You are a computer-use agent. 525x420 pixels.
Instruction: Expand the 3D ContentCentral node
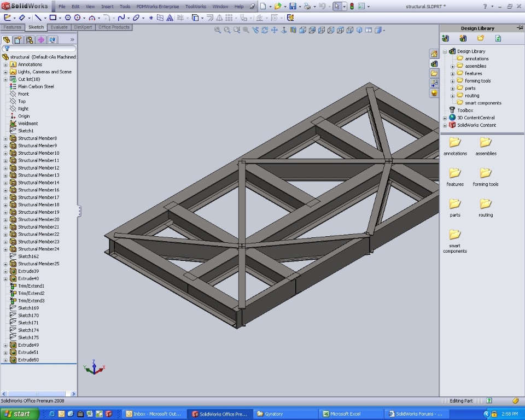point(445,118)
